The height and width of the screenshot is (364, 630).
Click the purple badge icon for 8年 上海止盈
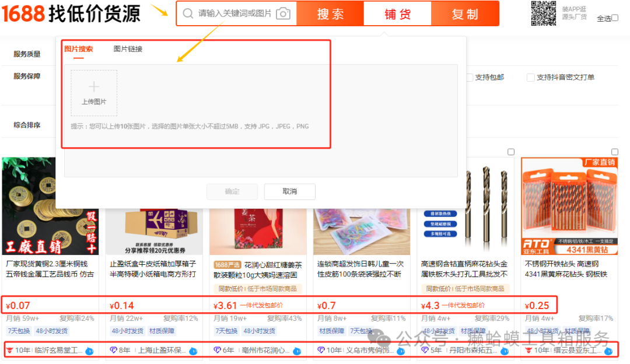113,351
